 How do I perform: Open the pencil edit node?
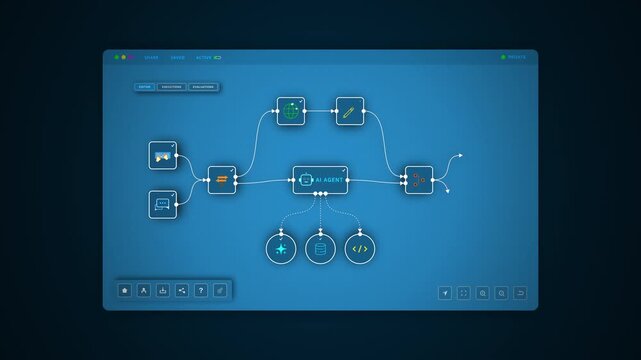(x=350, y=111)
